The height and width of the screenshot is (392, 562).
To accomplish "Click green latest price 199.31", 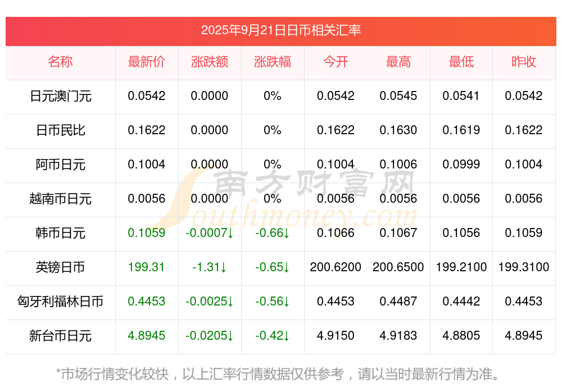I will pyautogui.click(x=147, y=267).
